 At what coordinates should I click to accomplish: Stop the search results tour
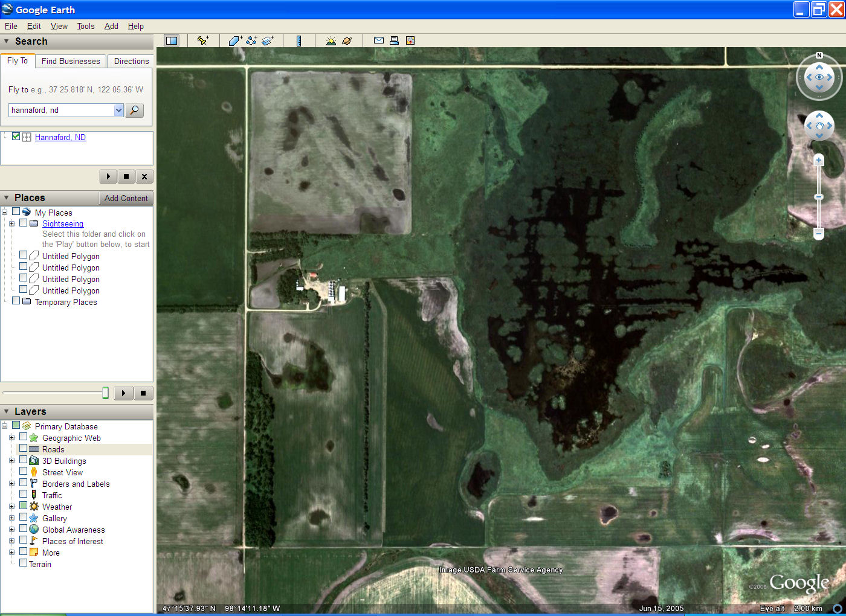click(x=126, y=176)
